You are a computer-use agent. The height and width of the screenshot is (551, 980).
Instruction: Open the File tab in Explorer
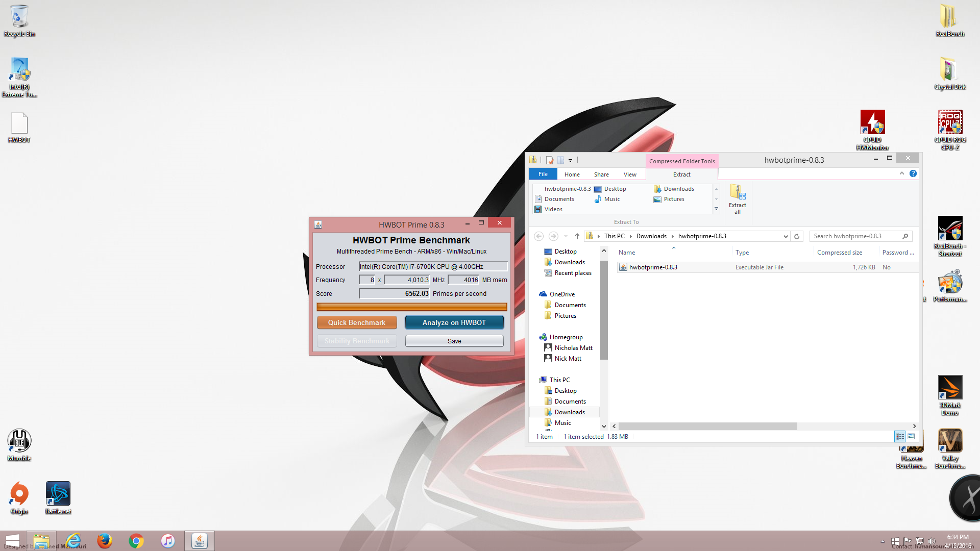click(x=543, y=174)
